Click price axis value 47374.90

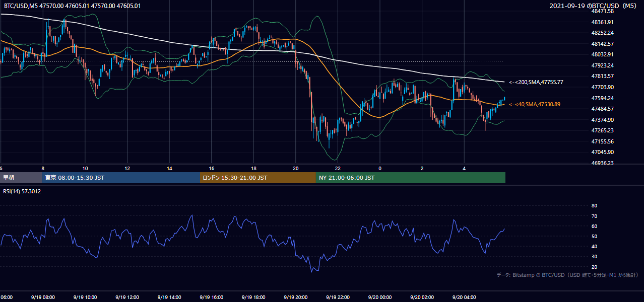point(602,120)
